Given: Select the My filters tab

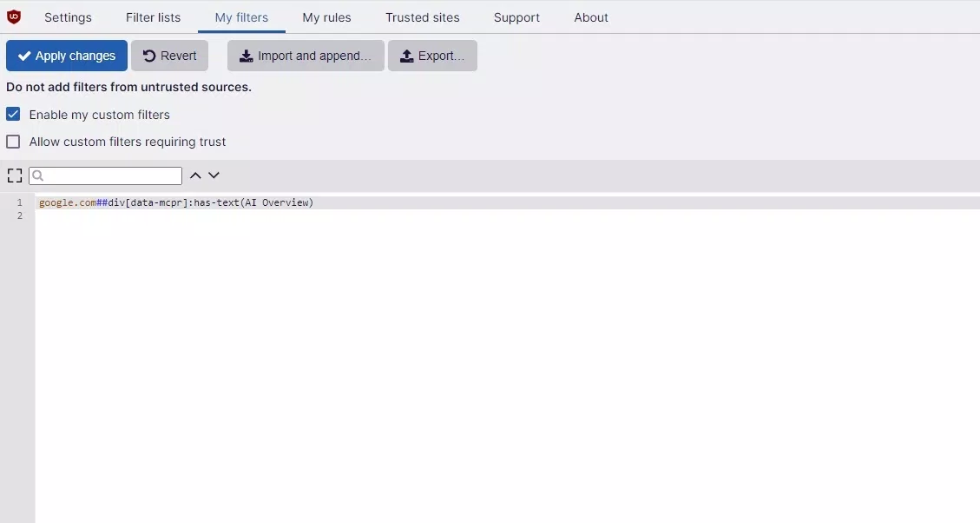Looking at the screenshot, I should click(241, 17).
